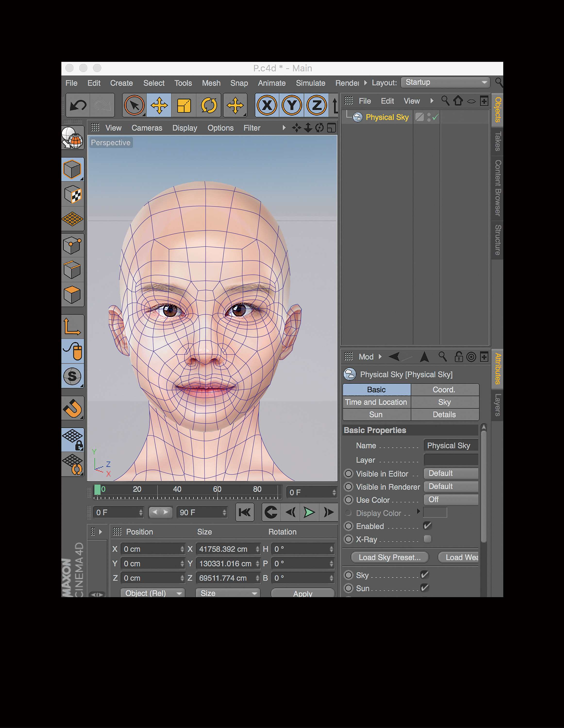Click the Planar Workplane icon

pos(72,464)
